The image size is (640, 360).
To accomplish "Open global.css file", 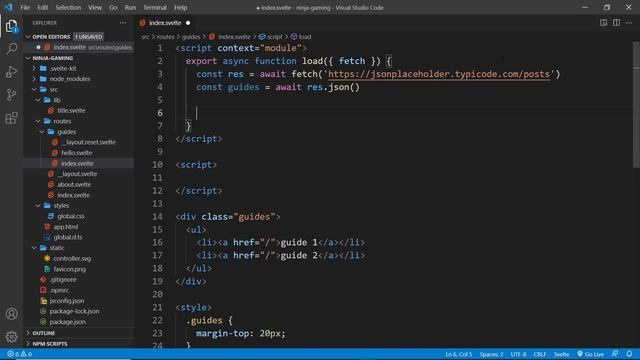I will point(71,216).
